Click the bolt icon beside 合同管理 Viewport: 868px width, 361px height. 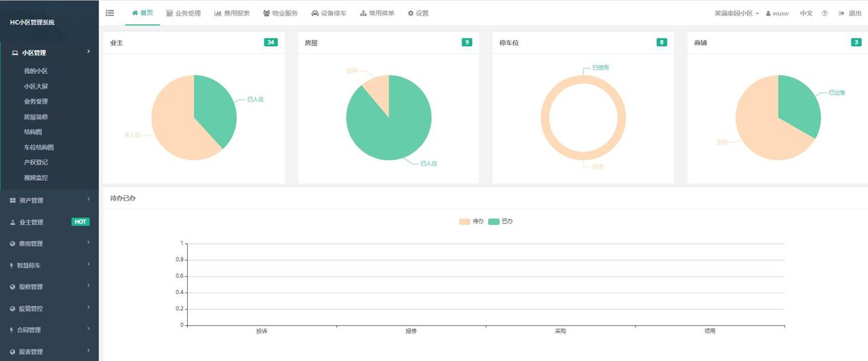(12, 331)
